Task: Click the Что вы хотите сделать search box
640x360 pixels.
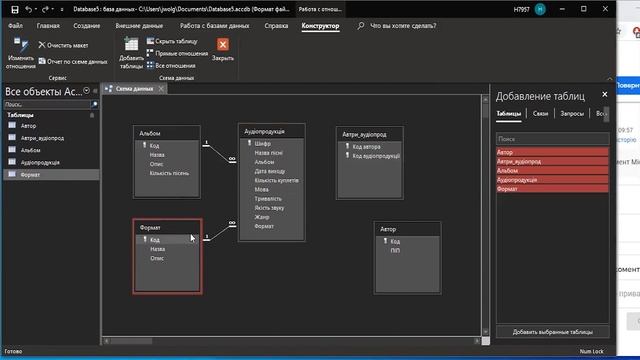Action: point(402,26)
